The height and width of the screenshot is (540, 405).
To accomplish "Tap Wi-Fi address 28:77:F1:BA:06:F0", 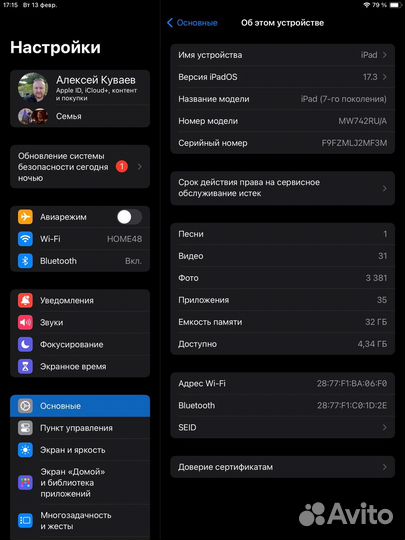I will click(x=352, y=383).
